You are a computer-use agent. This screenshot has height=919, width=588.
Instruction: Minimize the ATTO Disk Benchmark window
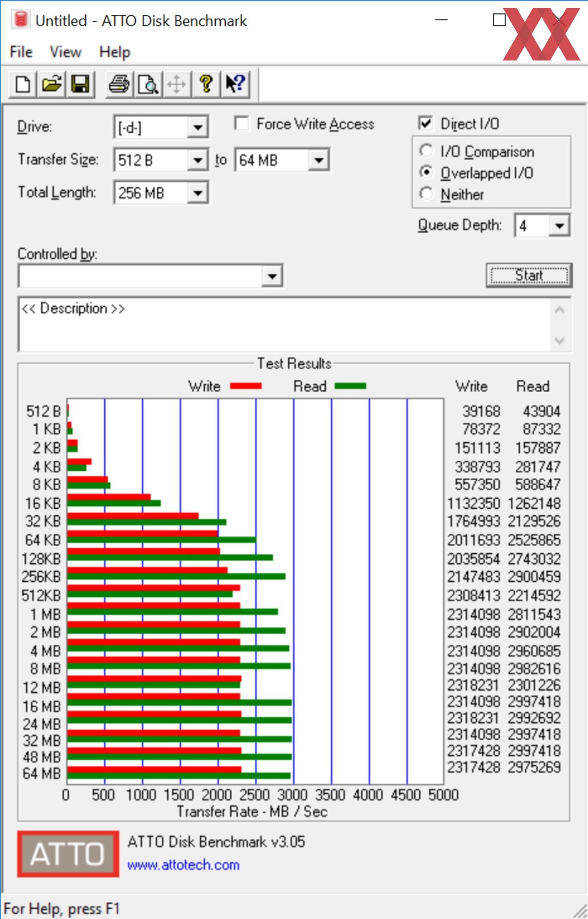coord(441,19)
